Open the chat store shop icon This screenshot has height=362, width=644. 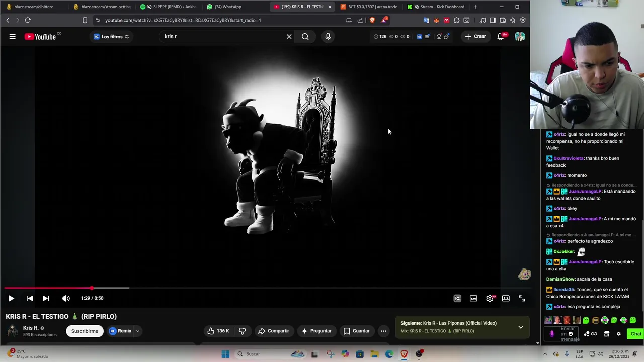[x=607, y=334]
